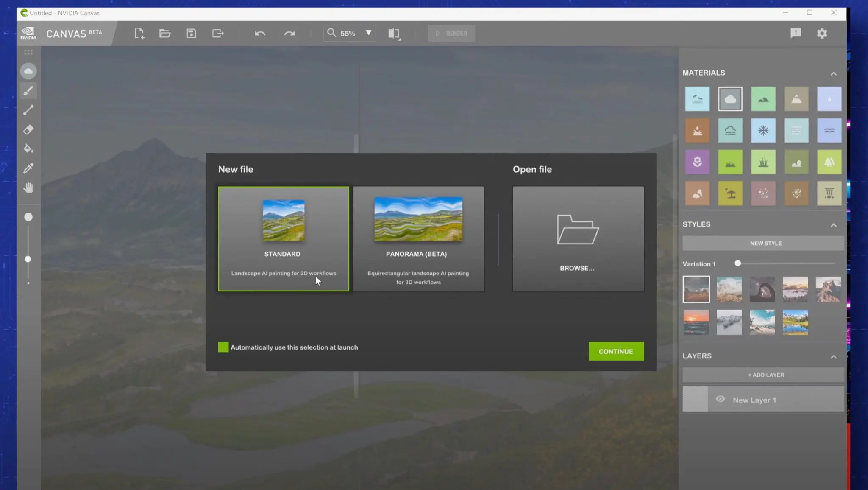Click the Save floppy disk toolbar icon
Image resolution: width=868 pixels, height=490 pixels.
pos(191,33)
